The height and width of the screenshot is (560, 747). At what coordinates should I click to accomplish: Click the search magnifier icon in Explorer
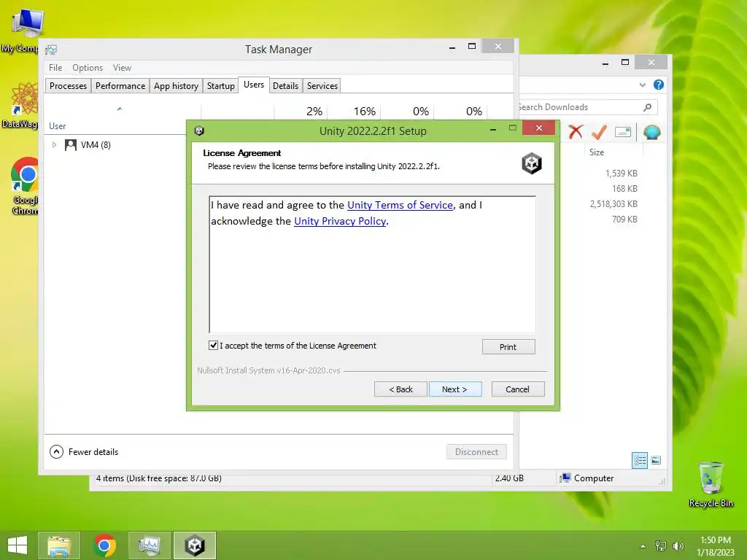tap(648, 107)
